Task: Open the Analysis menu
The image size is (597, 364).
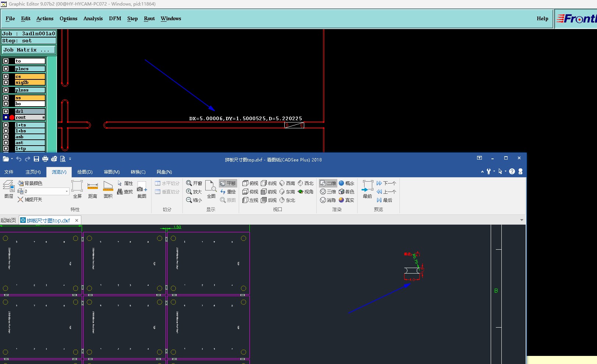Action: 93,18
